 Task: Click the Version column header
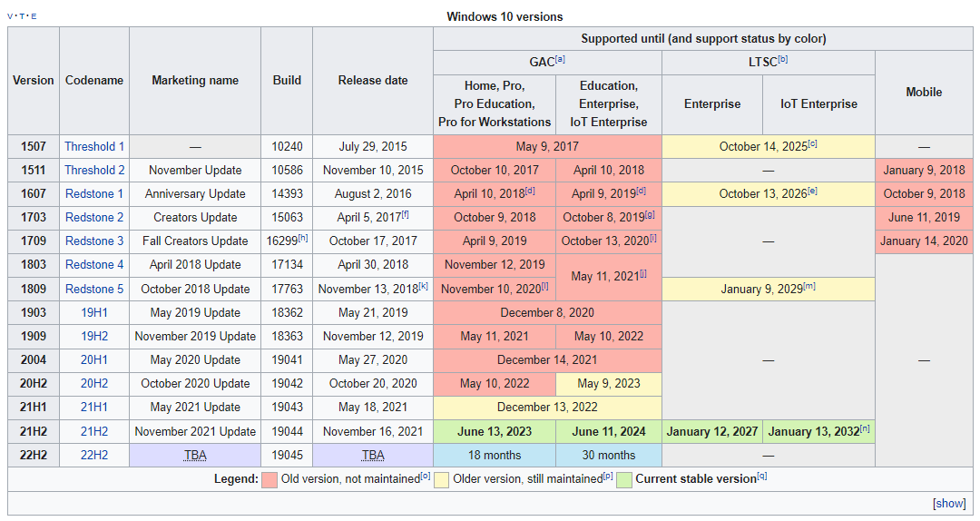tap(34, 80)
